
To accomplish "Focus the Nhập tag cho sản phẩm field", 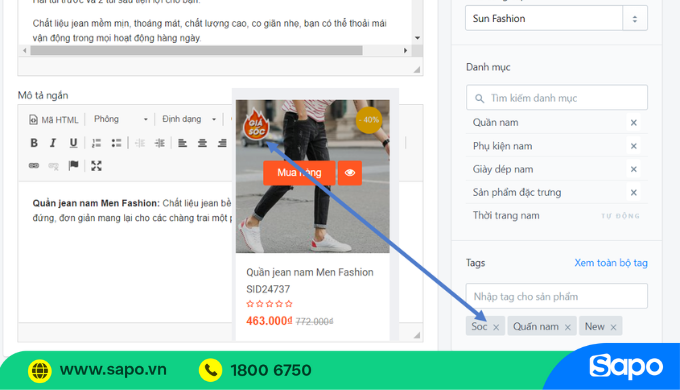I will [x=557, y=296].
